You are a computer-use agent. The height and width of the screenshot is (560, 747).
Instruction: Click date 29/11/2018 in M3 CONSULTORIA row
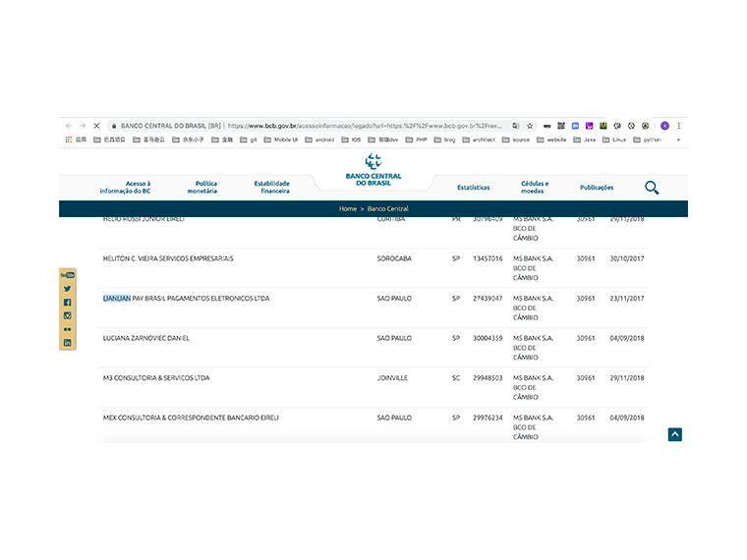point(627,378)
